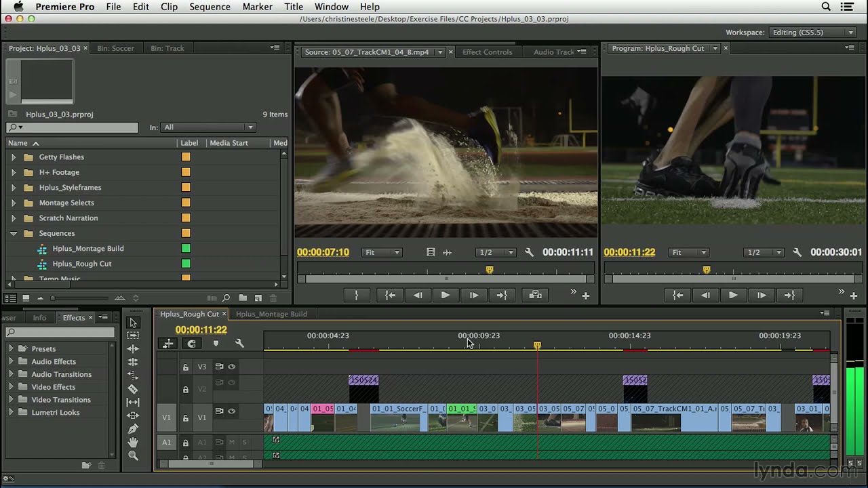
Task: Switch to Effect Controls tab
Action: (487, 52)
